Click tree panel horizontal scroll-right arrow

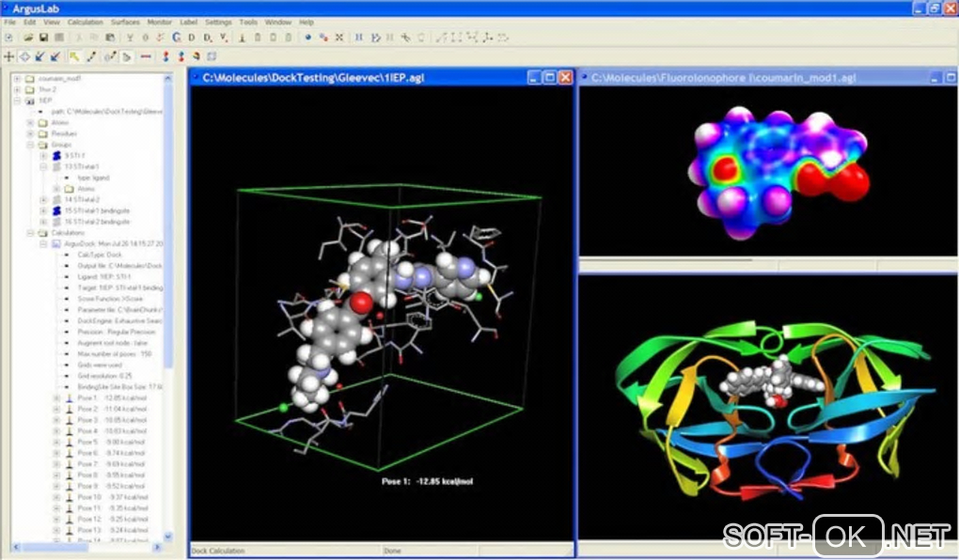(x=157, y=547)
